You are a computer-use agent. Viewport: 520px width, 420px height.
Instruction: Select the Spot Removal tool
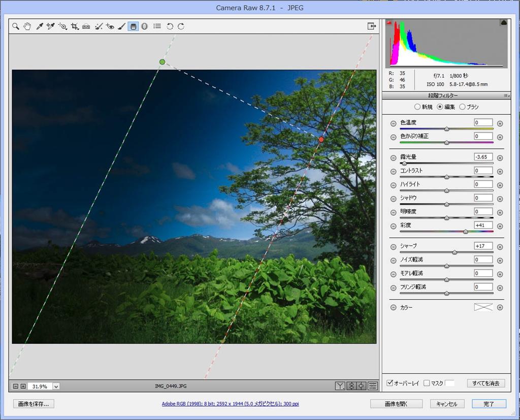(x=99, y=26)
